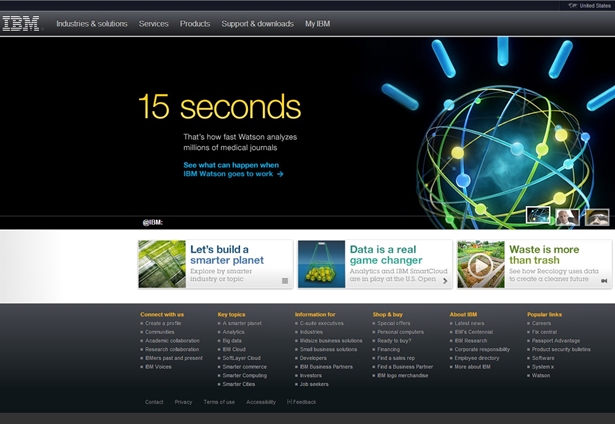Open Create a profile link
The image size is (615, 424).
(x=163, y=323)
